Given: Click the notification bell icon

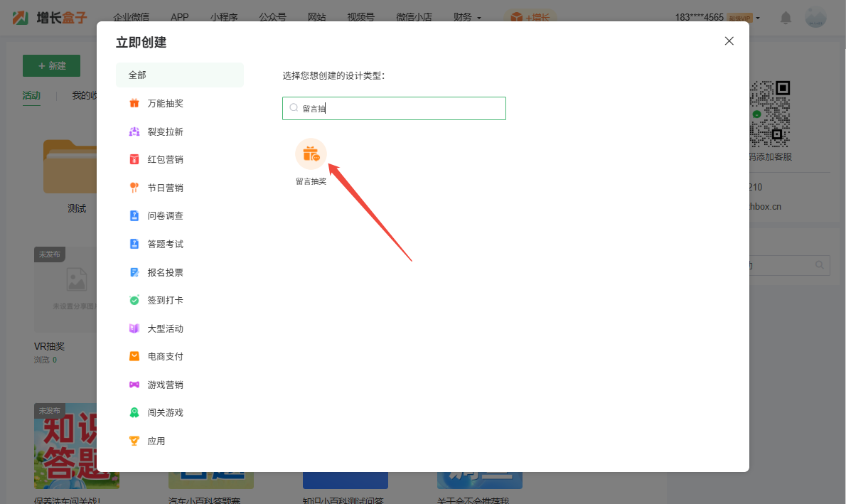Looking at the screenshot, I should click(786, 18).
